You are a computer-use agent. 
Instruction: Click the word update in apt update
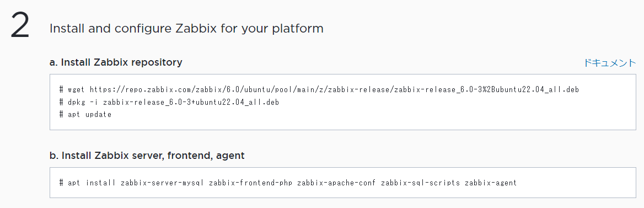click(x=99, y=115)
